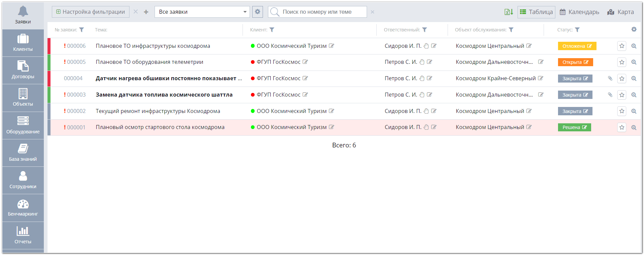Switch to Календарь view
This screenshot has height=255, width=644.
pos(579,12)
